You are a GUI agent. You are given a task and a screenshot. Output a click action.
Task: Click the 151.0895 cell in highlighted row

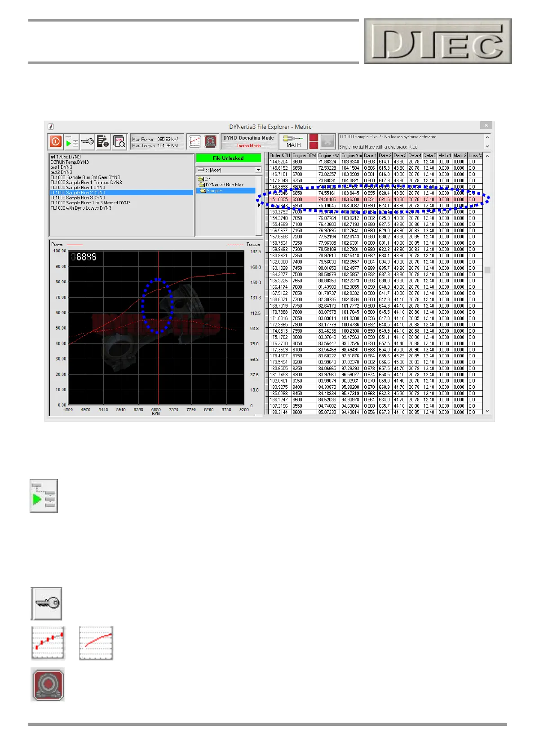(x=279, y=199)
